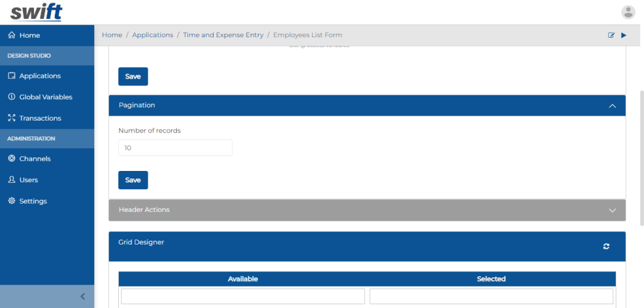This screenshot has height=308, width=644.
Task: Click the user profile avatar icon
Action: [628, 12]
